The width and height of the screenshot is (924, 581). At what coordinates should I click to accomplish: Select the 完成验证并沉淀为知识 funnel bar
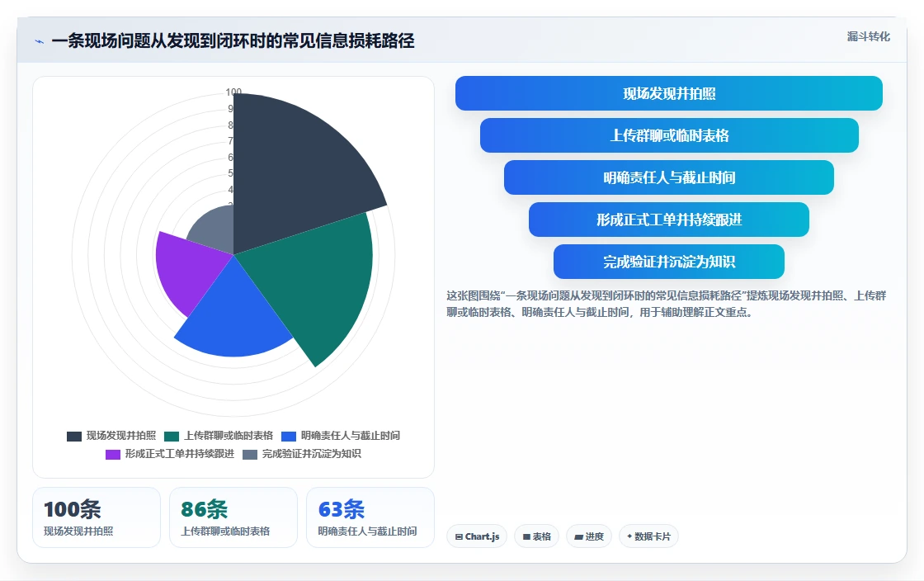pos(669,262)
